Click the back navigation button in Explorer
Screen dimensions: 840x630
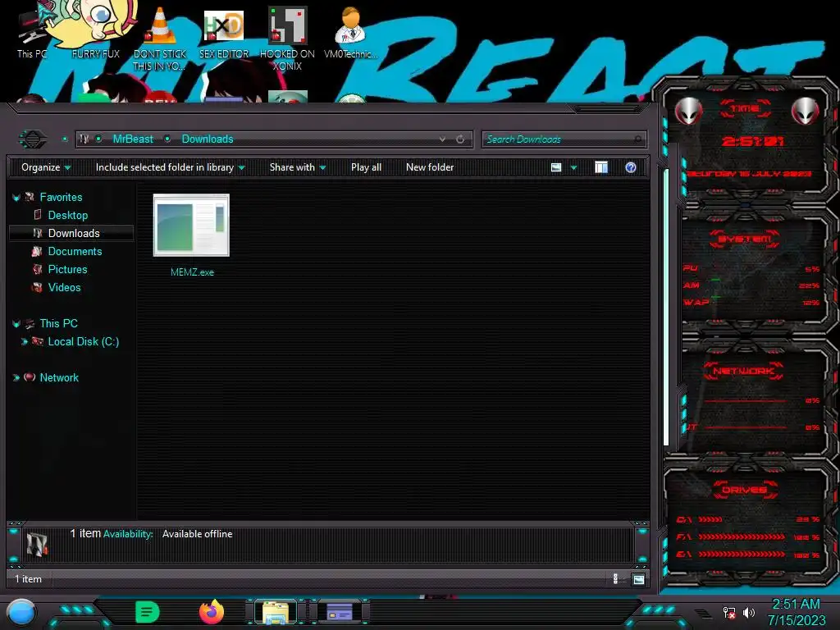[x=33, y=139]
